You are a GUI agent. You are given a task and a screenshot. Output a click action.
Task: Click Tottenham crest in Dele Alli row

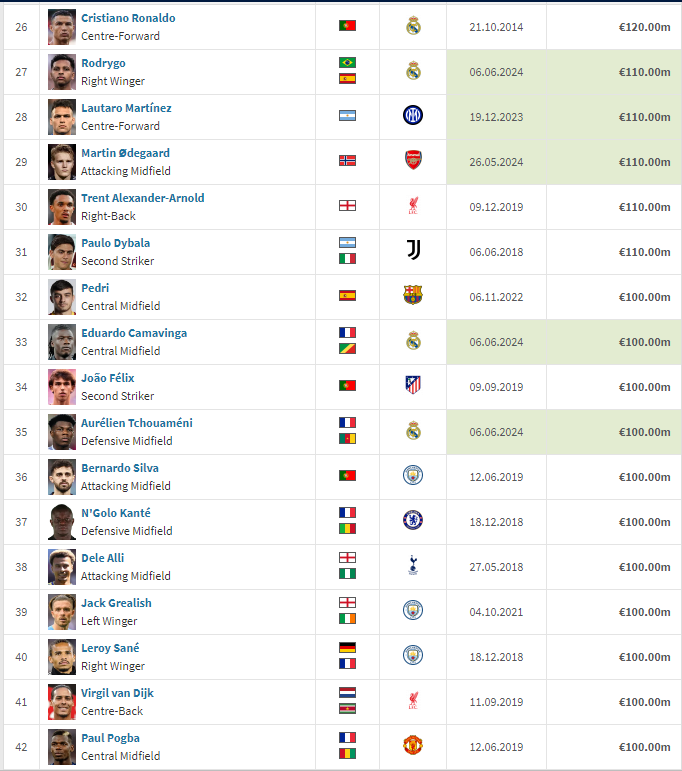click(x=413, y=565)
